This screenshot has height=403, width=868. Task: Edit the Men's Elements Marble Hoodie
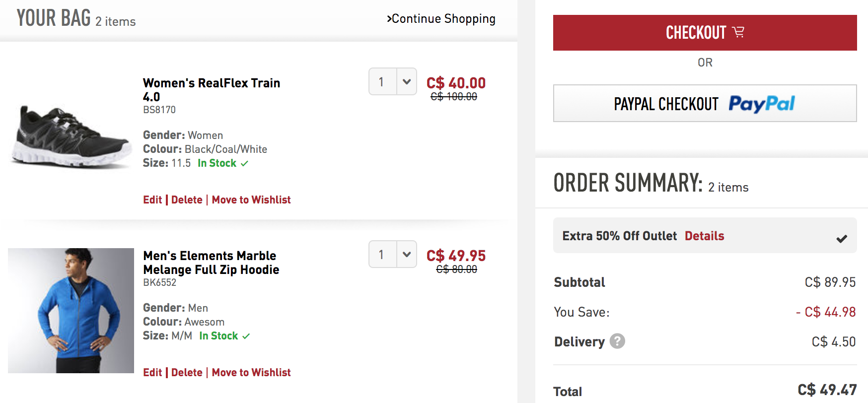[152, 372]
